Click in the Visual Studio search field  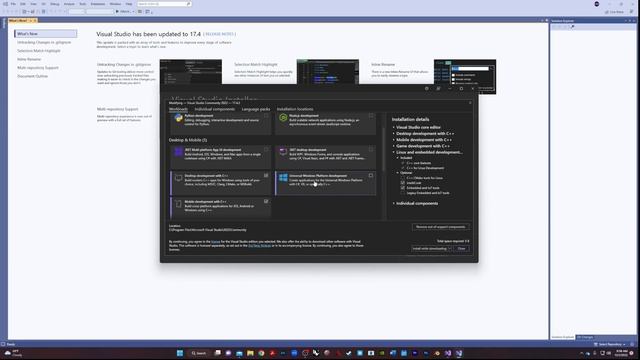point(164,4)
